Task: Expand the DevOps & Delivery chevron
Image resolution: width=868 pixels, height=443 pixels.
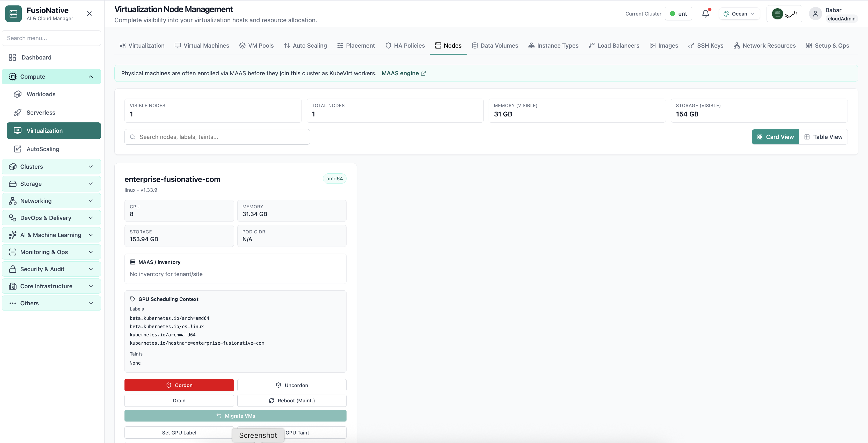Action: point(91,218)
